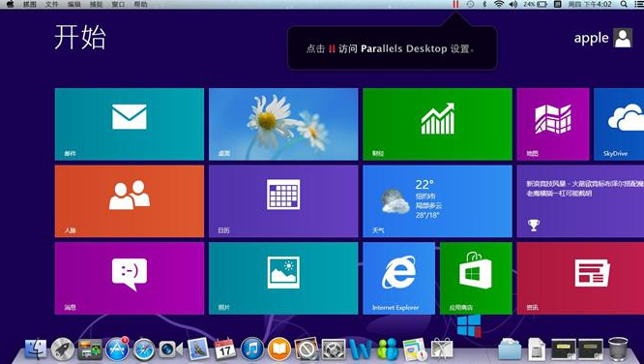Open Finder from the Dock

coord(36,349)
